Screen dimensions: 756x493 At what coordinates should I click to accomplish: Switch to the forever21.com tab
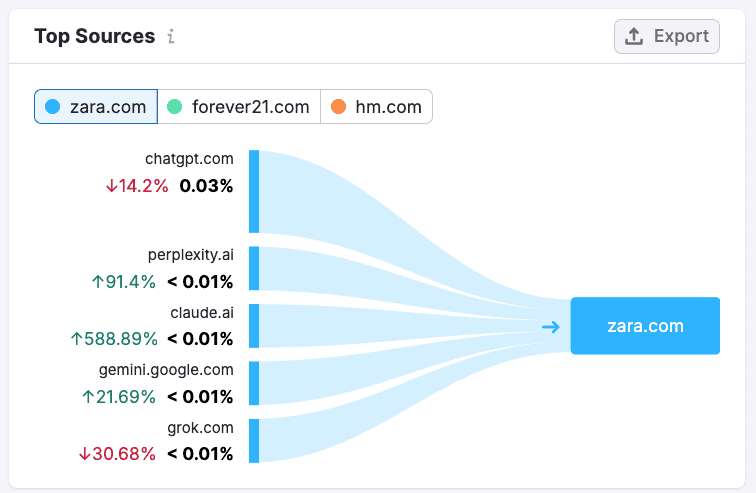point(239,107)
